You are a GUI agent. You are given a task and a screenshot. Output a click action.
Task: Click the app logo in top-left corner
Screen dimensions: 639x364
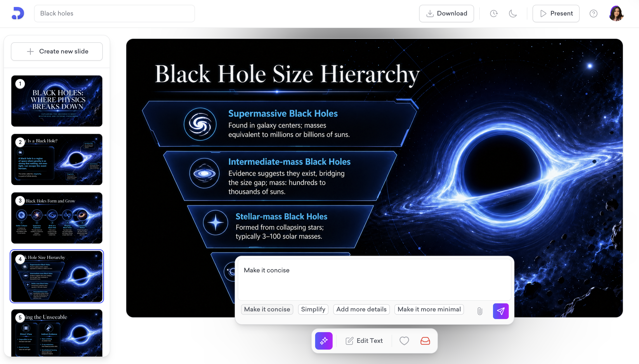[18, 13]
